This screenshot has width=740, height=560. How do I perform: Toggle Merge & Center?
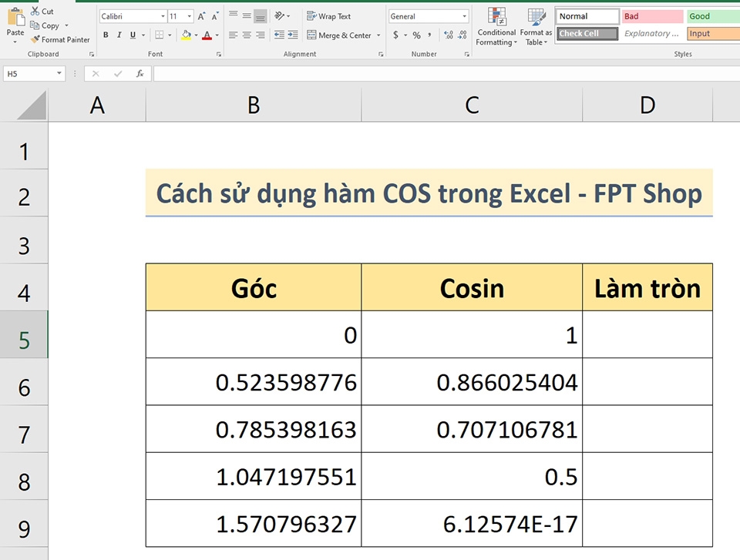click(338, 35)
